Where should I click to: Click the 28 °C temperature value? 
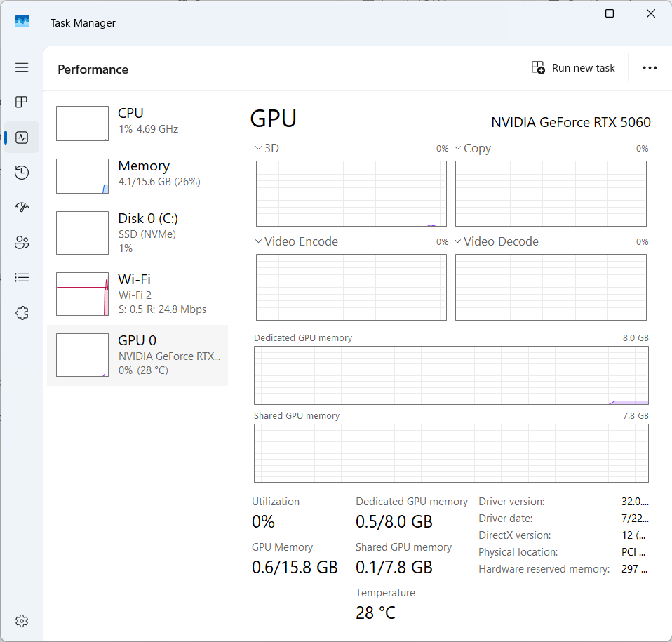pos(375,613)
